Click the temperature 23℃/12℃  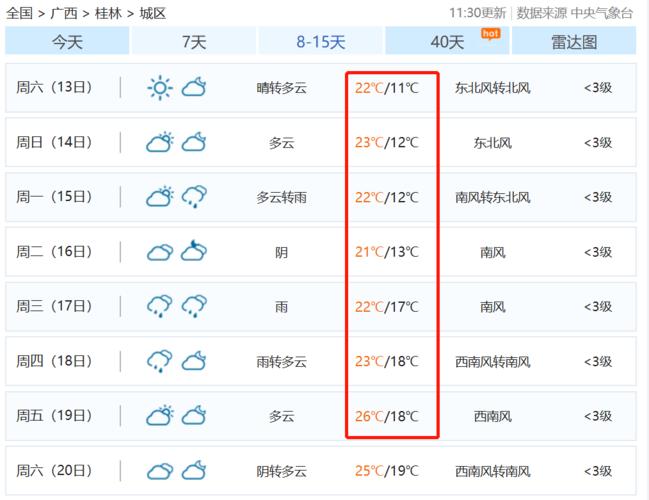click(387, 142)
